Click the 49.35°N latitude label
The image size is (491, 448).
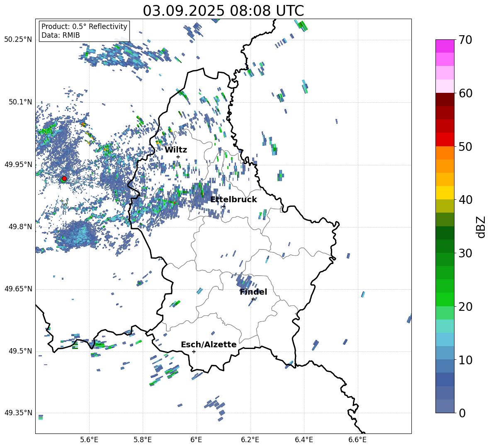click(x=18, y=413)
